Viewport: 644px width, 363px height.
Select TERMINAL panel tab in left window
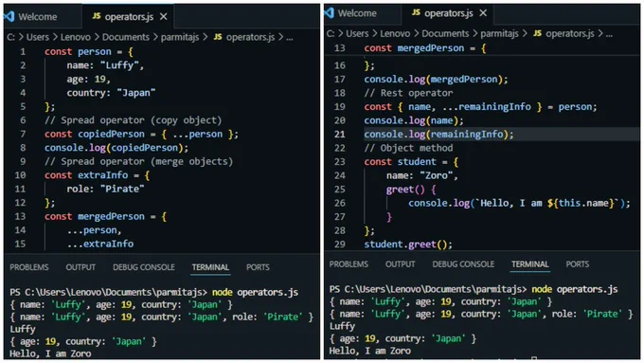tap(210, 267)
